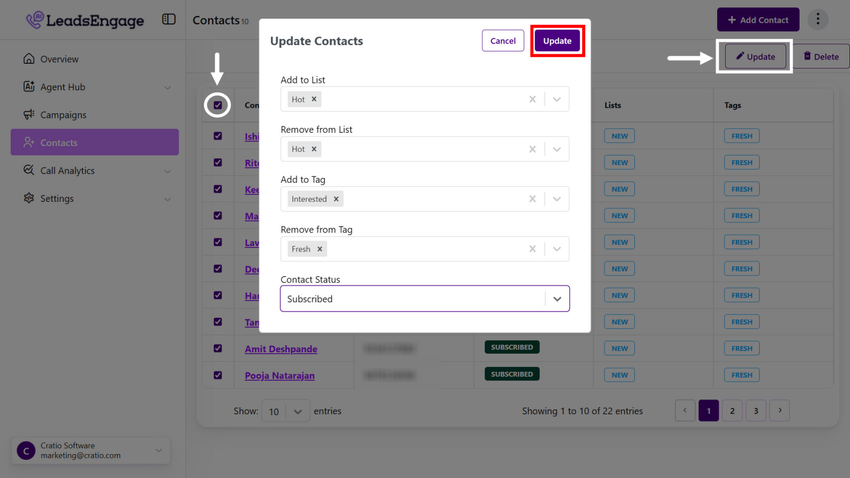Remove the Hot chip in Add to List

click(314, 99)
